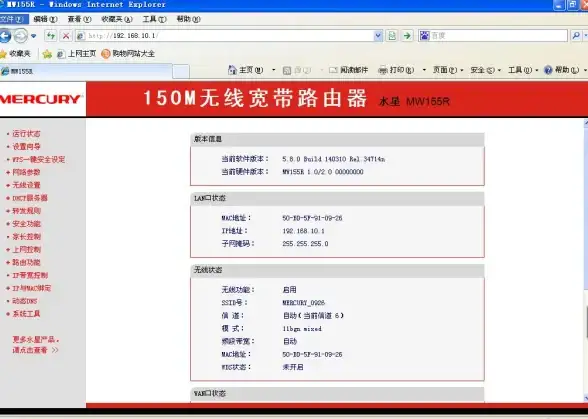Open the 工具 menu in menu bar
The image size is (588, 419).
(154, 19)
